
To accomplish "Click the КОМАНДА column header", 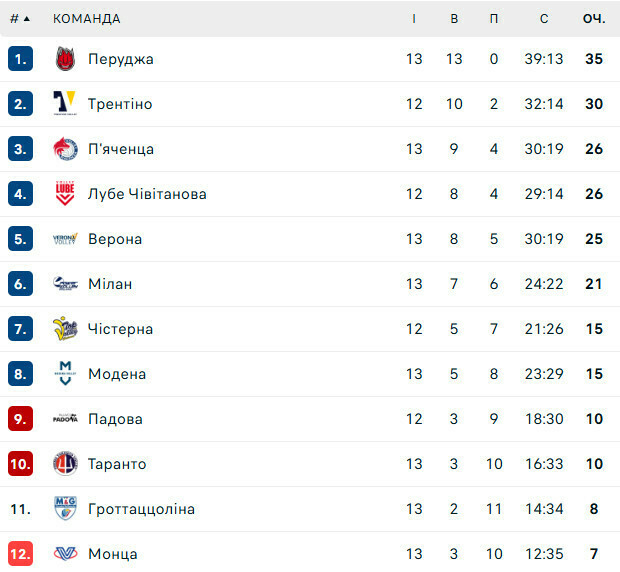I will coord(87,18).
